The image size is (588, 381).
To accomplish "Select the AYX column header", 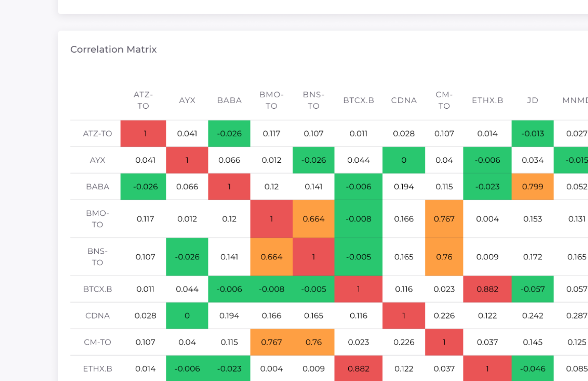I will pyautogui.click(x=187, y=100).
